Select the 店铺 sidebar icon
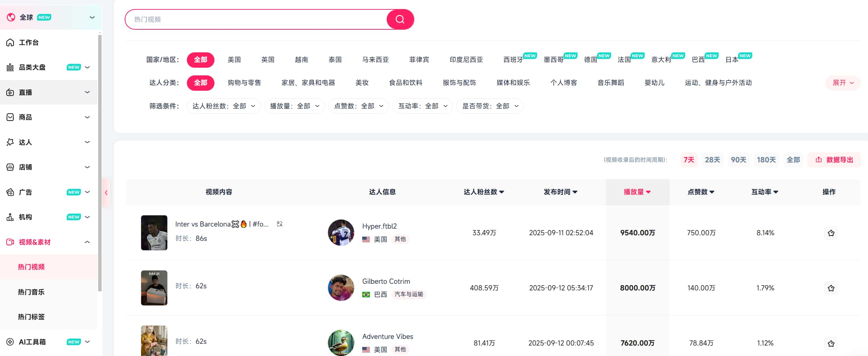Viewport: 868px width, 356px height. pos(10,167)
